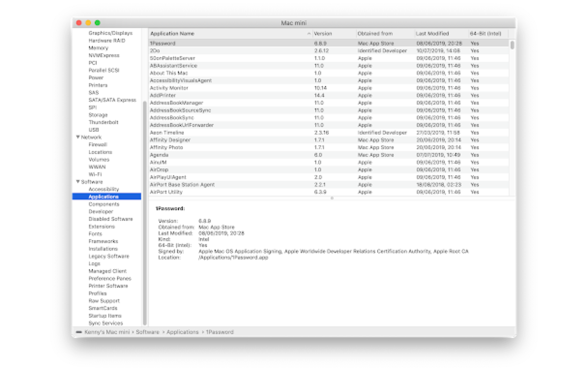Image resolution: width=588 pixels, height=368 pixels.
Task: Click Applications in the path bar
Action: [x=183, y=332]
